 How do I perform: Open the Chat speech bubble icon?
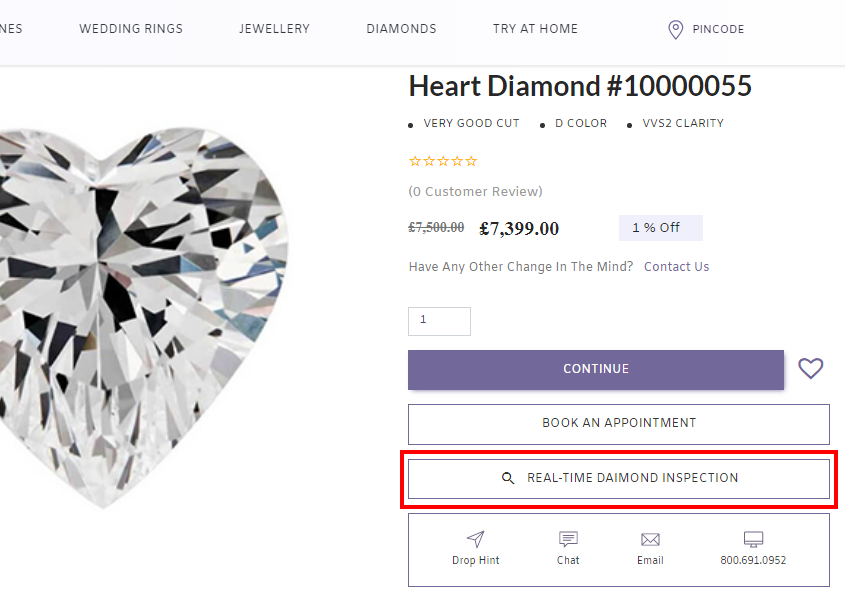click(568, 538)
